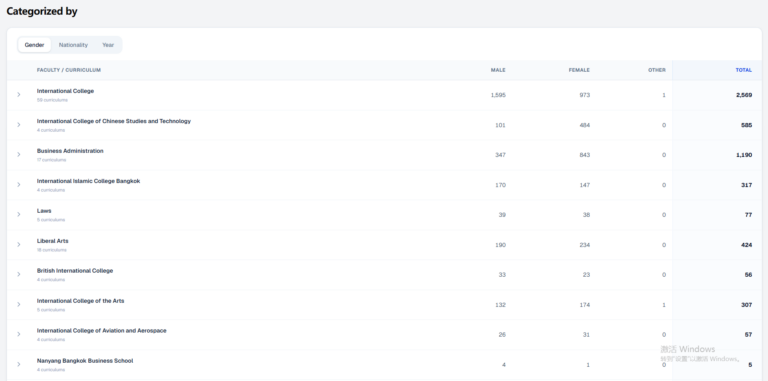
Task: Click International College of Chinese Studies and Technology name
Action: pos(114,121)
